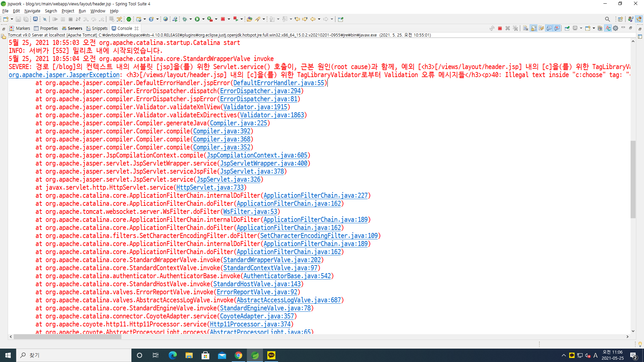
Task: Open the Debug configurations dropdown arrow
Action: click(x=191, y=19)
